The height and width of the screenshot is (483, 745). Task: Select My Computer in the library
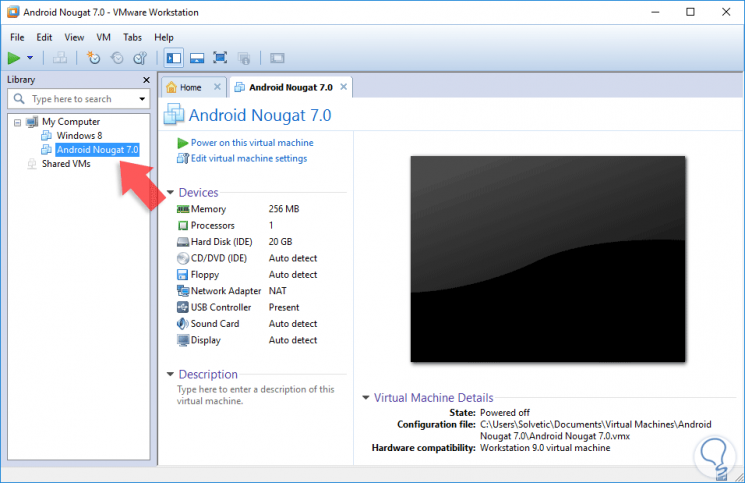[x=71, y=122]
